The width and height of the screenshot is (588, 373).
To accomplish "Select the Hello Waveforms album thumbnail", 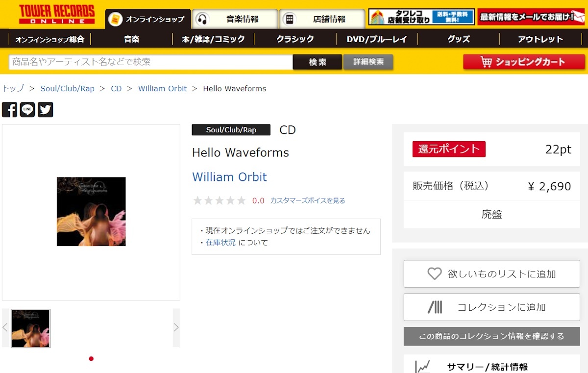I will tap(31, 328).
